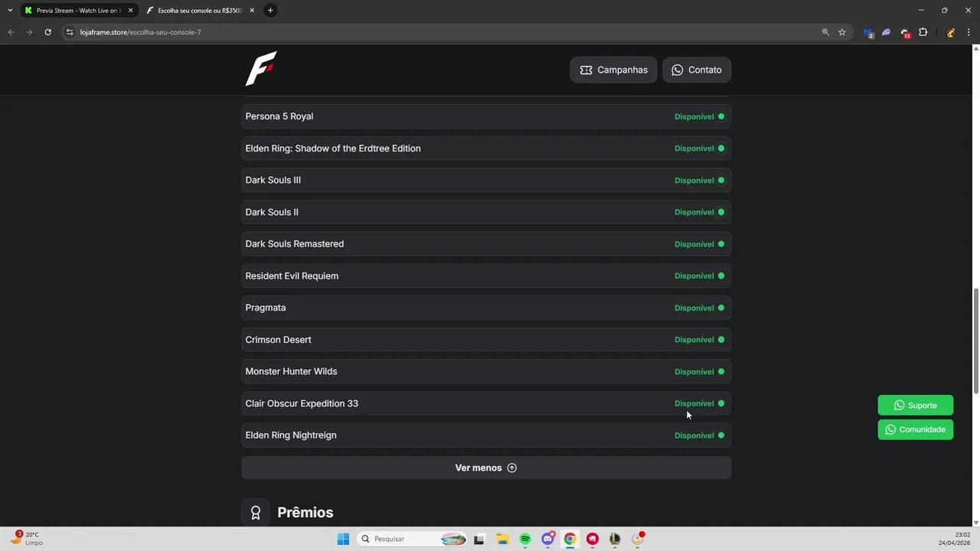Go forward to the next page
This screenshot has width=980, height=551.
(29, 32)
